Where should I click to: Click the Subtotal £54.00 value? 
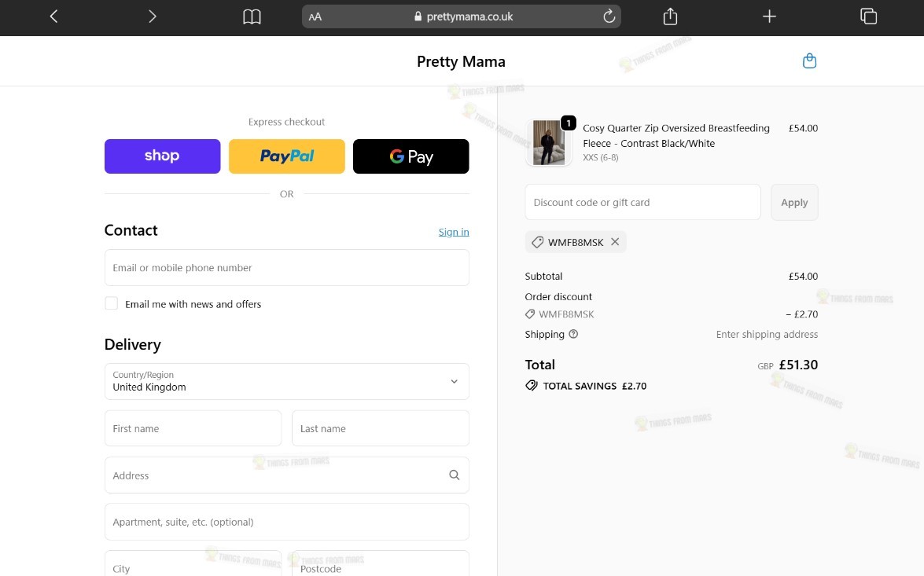pos(803,276)
